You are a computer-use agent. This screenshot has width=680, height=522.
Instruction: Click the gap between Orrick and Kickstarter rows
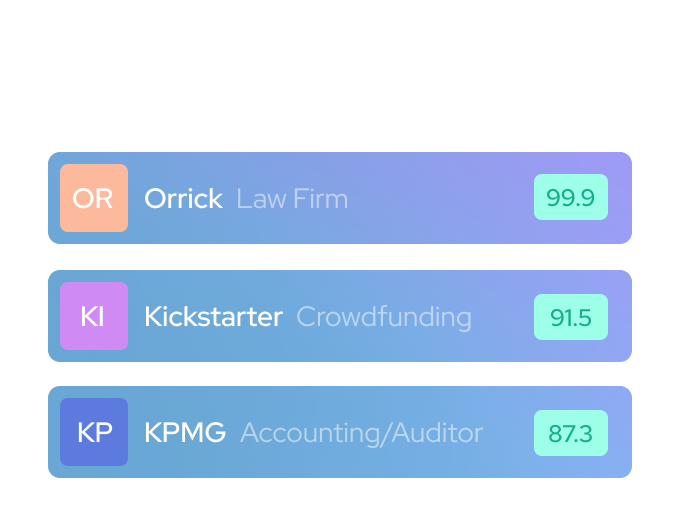[x=340, y=257]
